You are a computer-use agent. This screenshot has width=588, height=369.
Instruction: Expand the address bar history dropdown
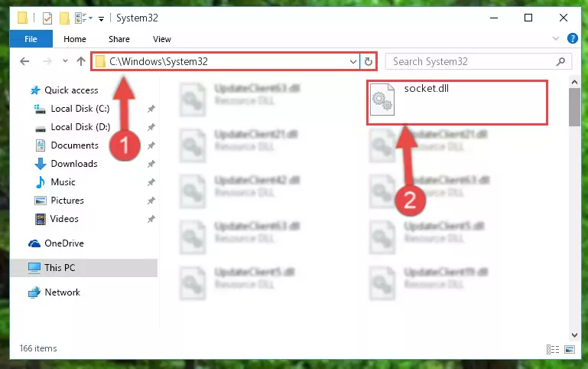352,61
